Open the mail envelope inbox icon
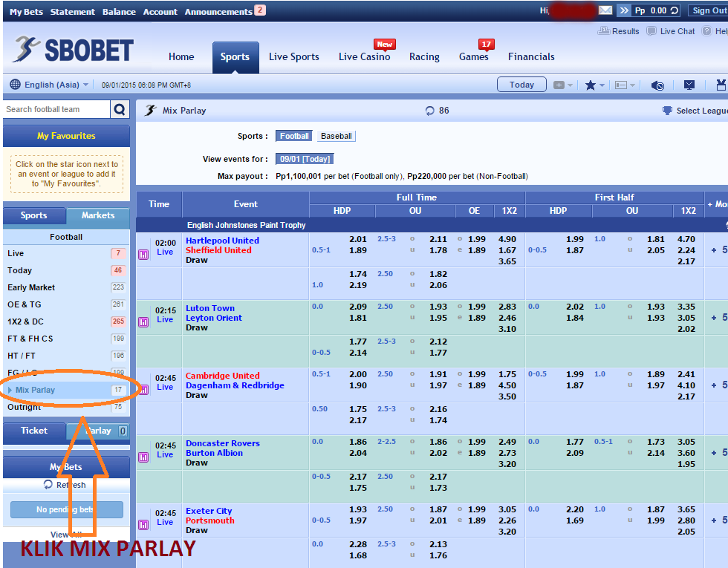 click(605, 10)
